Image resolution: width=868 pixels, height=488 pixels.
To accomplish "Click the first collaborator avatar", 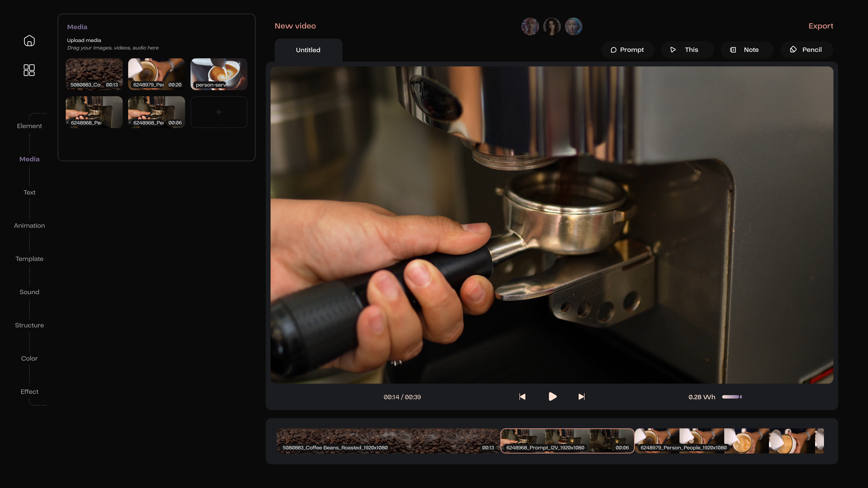I will coord(530,26).
